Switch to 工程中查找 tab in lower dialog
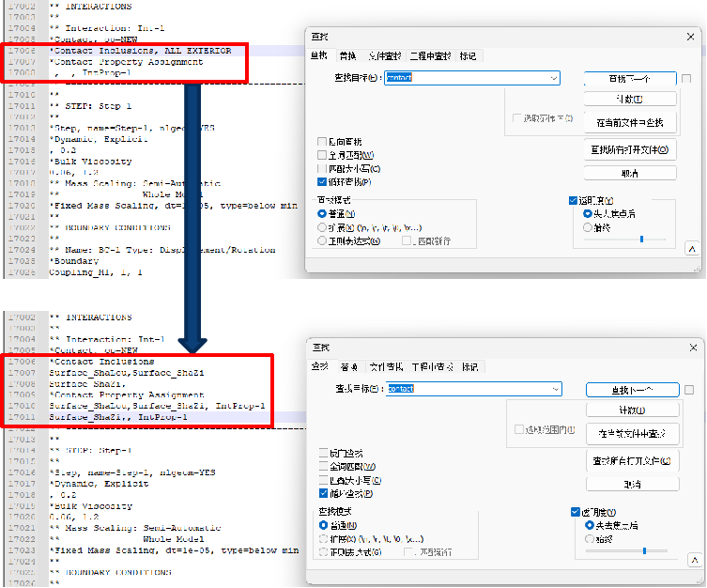This screenshot has height=588, width=707. pyautogui.click(x=433, y=367)
